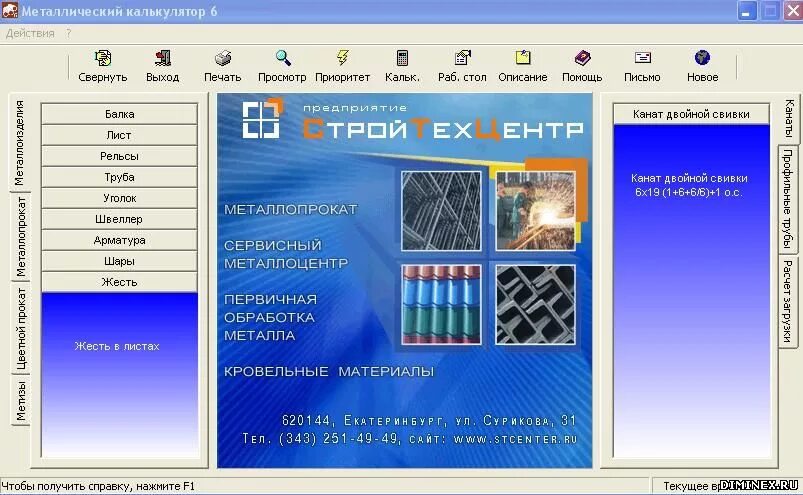The width and height of the screenshot is (803, 495).
Task: Select Канат двойной свивки 6х19 item
Action: (689, 185)
